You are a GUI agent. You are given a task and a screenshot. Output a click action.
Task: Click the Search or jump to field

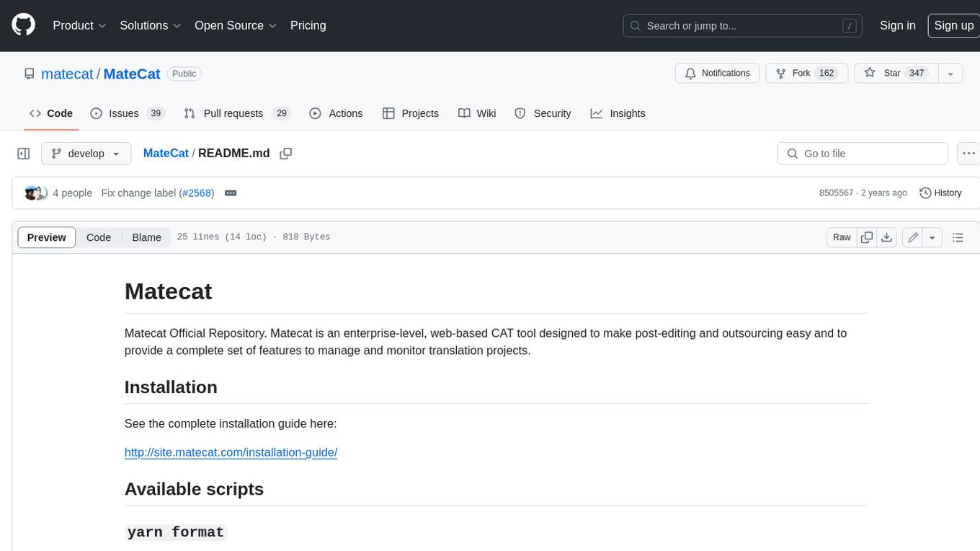(x=743, y=25)
